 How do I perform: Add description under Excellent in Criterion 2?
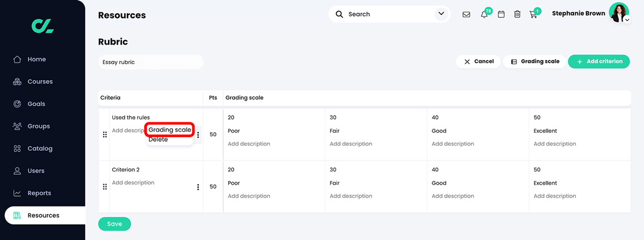pyautogui.click(x=555, y=196)
